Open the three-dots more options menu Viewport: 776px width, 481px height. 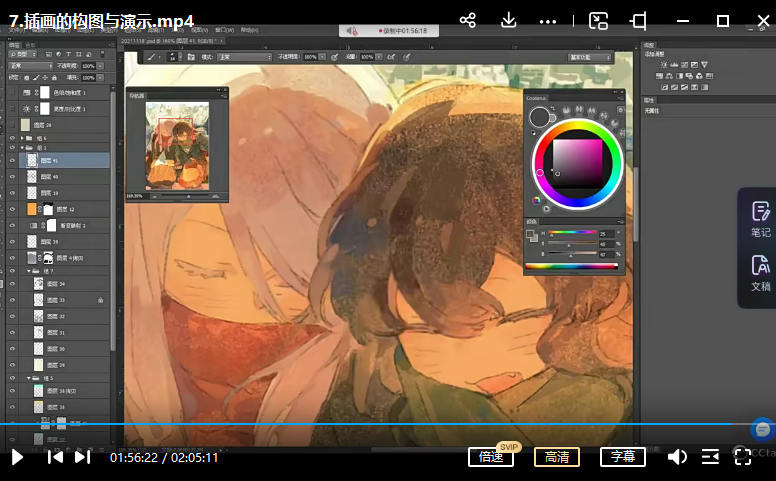pos(548,20)
